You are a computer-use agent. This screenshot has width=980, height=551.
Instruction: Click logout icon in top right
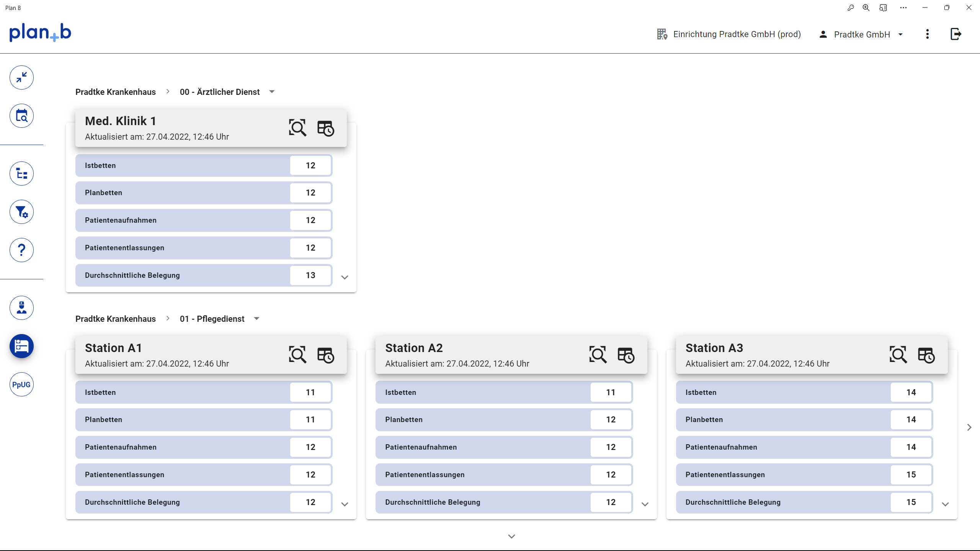956,34
